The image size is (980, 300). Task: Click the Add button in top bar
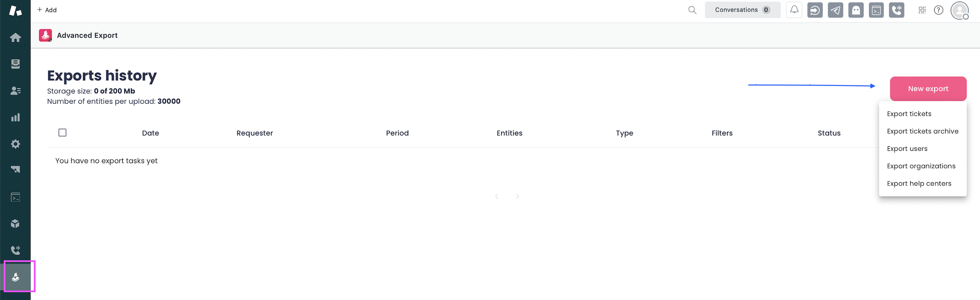47,10
